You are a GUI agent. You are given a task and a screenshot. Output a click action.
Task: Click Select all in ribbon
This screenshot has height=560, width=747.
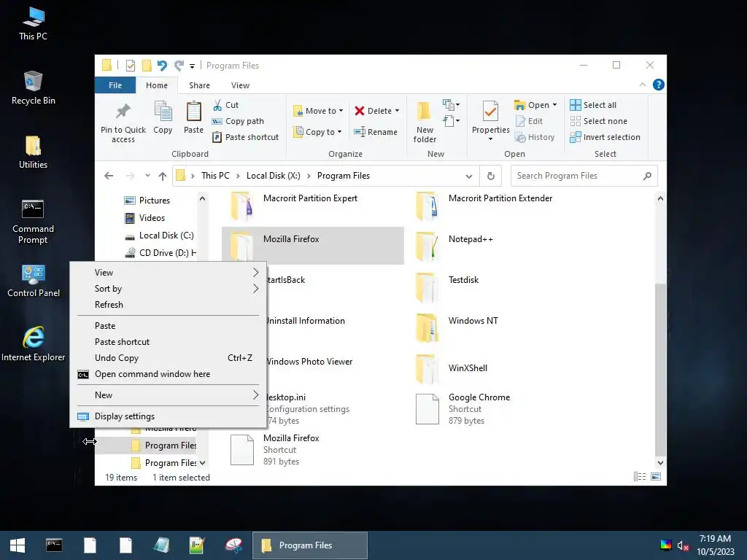[593, 105]
